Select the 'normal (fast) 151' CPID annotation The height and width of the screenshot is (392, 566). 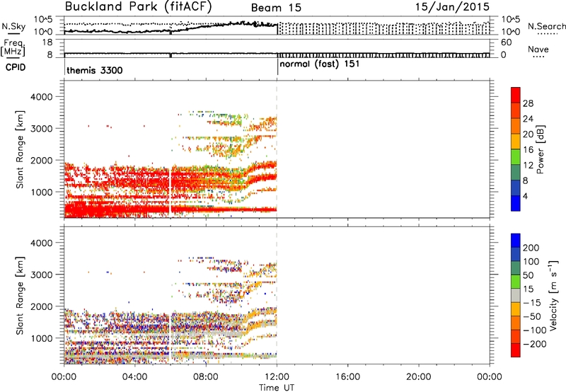click(320, 64)
